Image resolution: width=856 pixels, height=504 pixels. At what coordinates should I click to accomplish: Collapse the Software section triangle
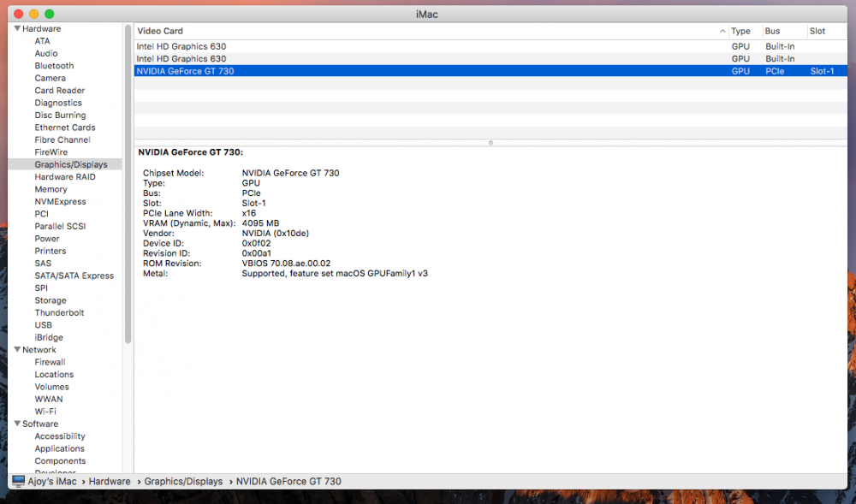(17, 424)
